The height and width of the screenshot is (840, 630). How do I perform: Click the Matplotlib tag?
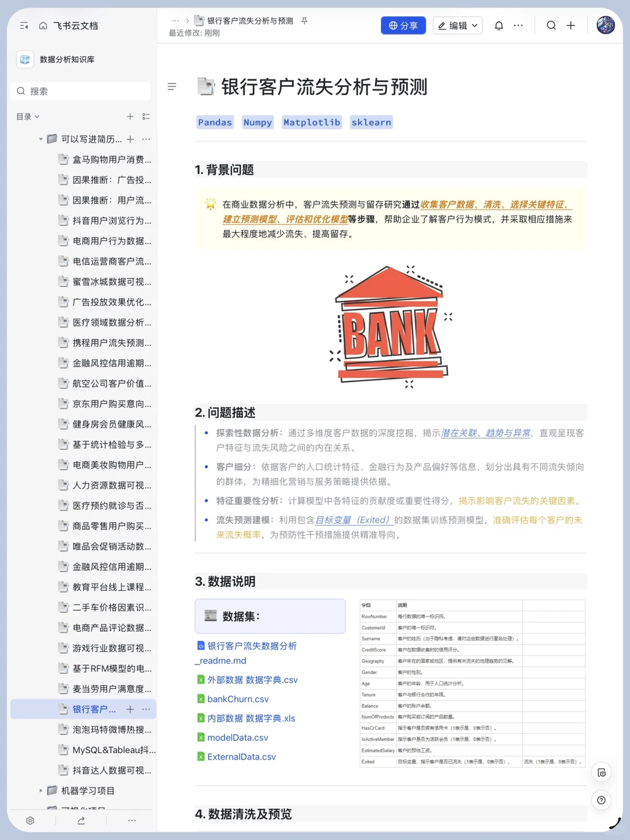point(311,123)
